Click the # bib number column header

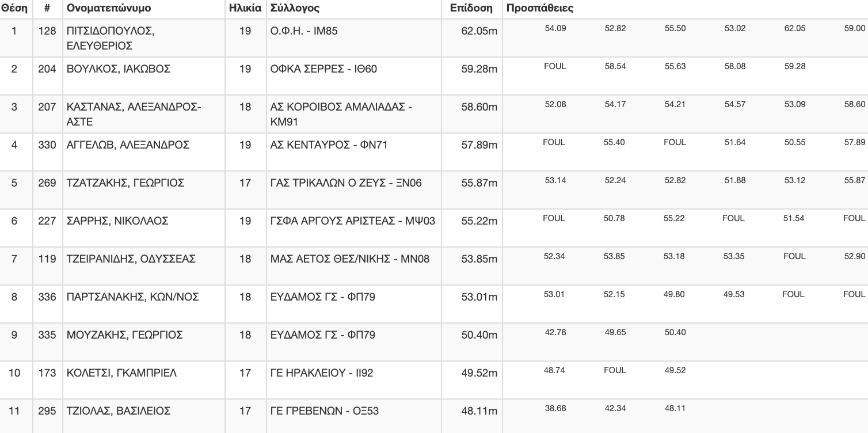click(47, 9)
